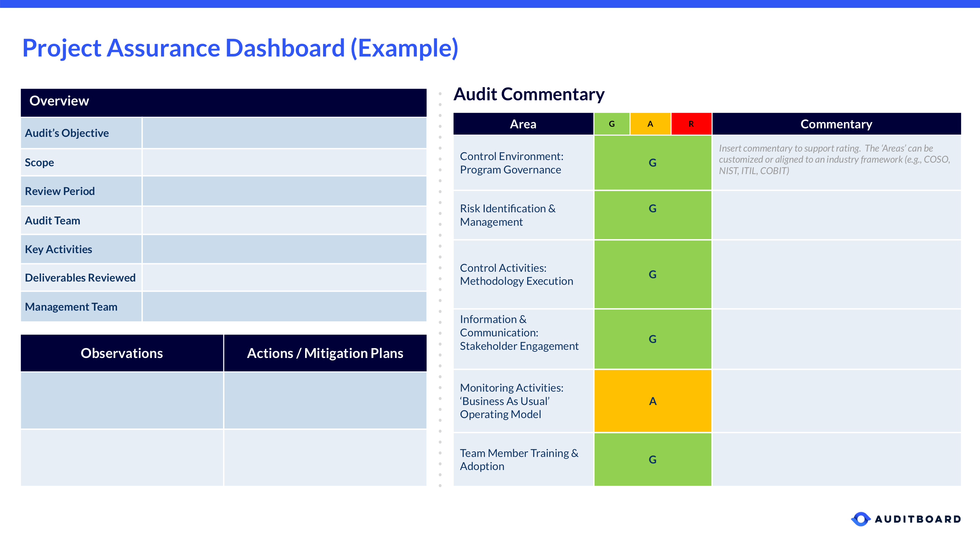The height and width of the screenshot is (551, 980).
Task: Click the G rating for Program Governance
Action: coord(653,163)
